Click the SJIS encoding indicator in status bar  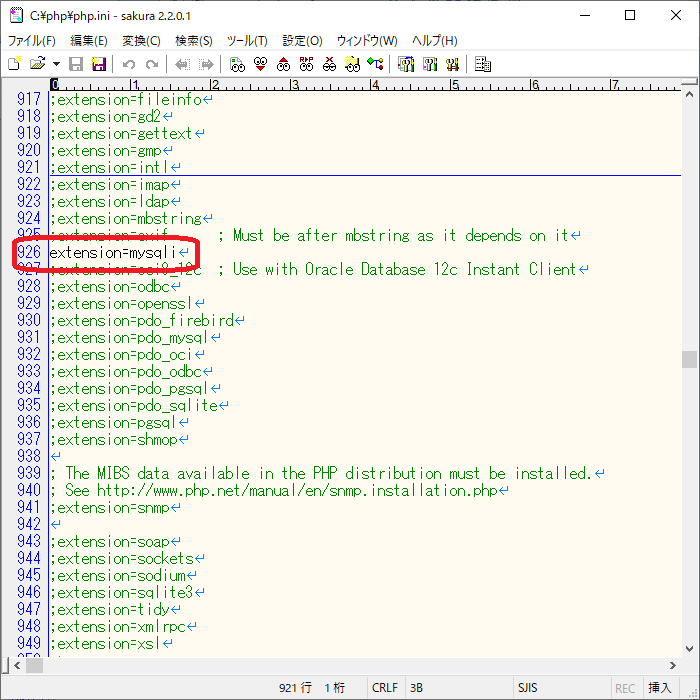[x=528, y=688]
